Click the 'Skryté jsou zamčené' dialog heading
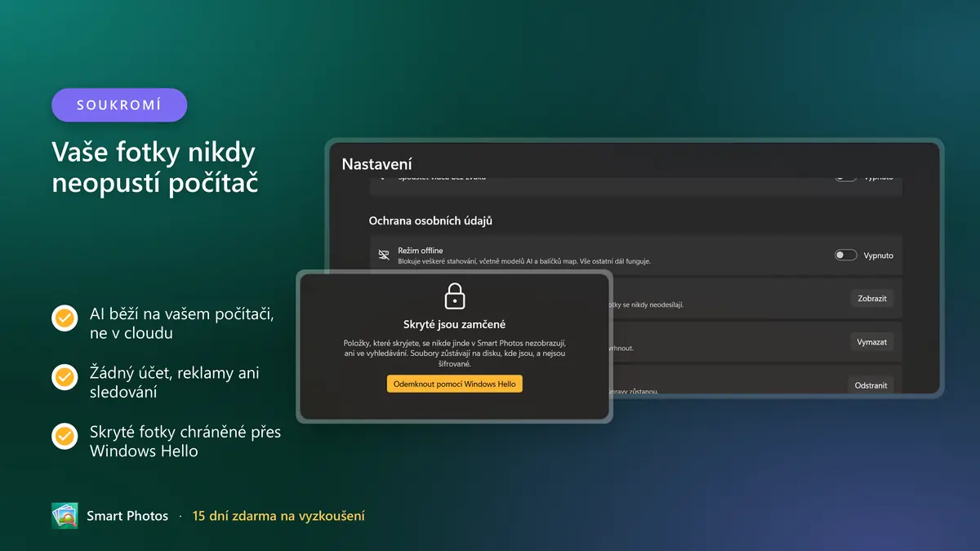 point(454,325)
